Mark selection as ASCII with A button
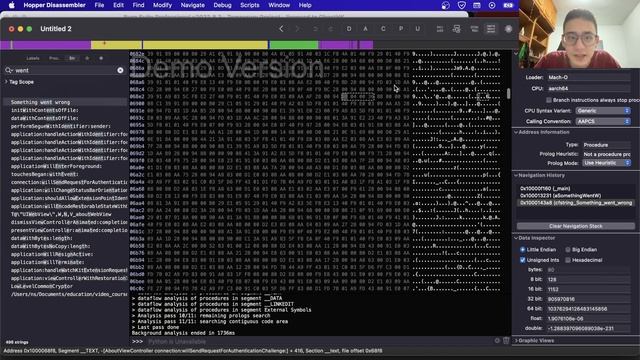640x360 pixels. 366,29
